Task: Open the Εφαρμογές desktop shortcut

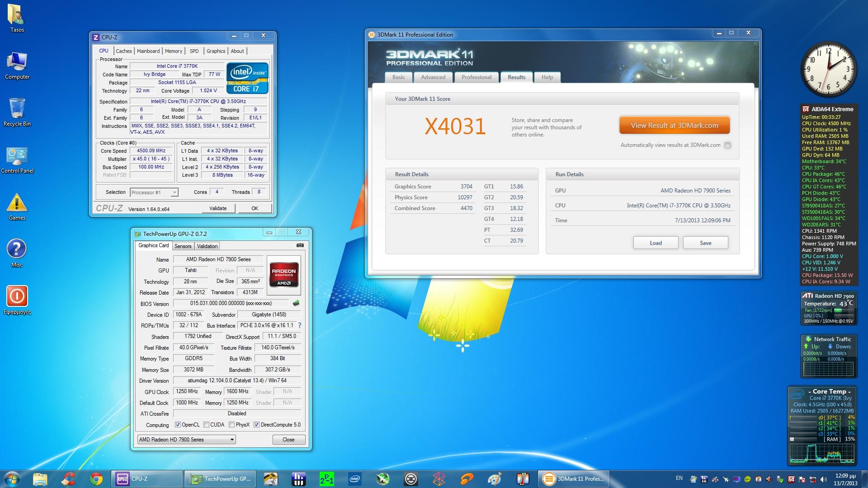Action: pyautogui.click(x=17, y=300)
